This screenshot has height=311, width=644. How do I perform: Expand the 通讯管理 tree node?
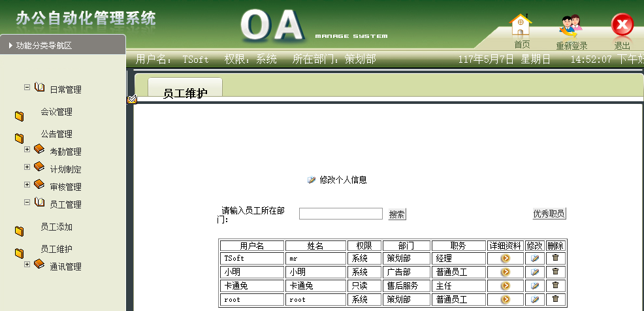click(x=27, y=264)
